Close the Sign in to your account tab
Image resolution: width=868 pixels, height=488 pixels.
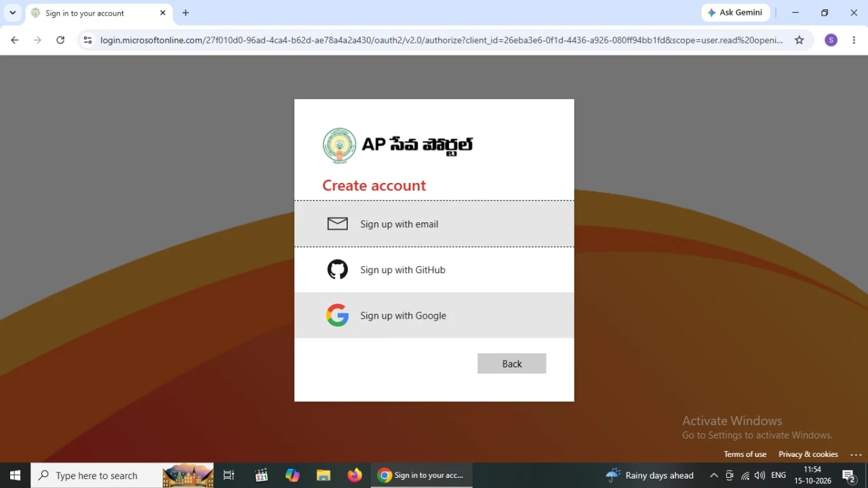(163, 13)
